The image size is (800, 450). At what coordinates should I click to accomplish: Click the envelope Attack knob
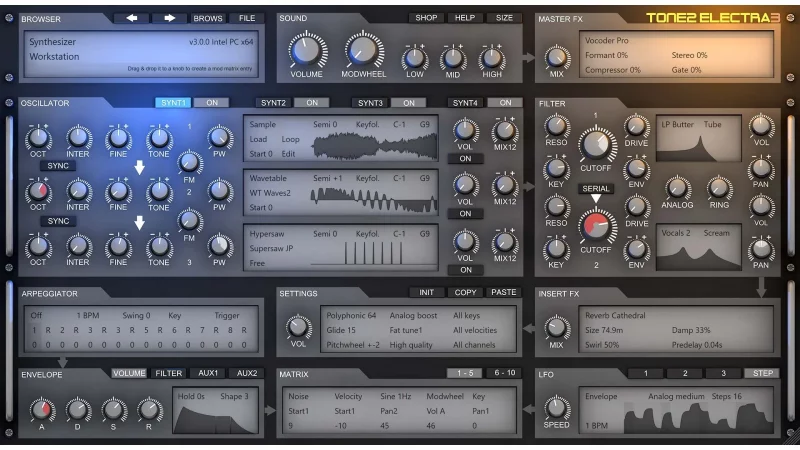pyautogui.click(x=41, y=409)
